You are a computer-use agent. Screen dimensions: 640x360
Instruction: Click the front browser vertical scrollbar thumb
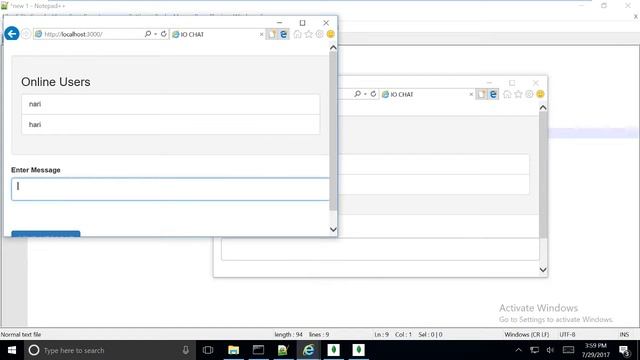click(x=333, y=131)
